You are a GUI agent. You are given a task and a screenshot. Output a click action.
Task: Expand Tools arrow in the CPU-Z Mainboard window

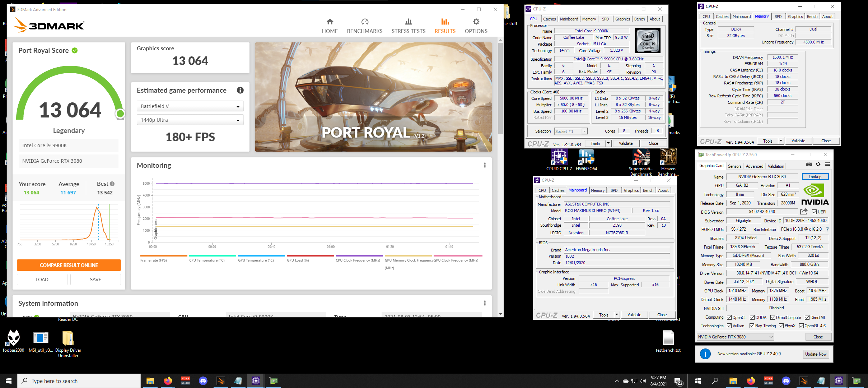point(616,315)
